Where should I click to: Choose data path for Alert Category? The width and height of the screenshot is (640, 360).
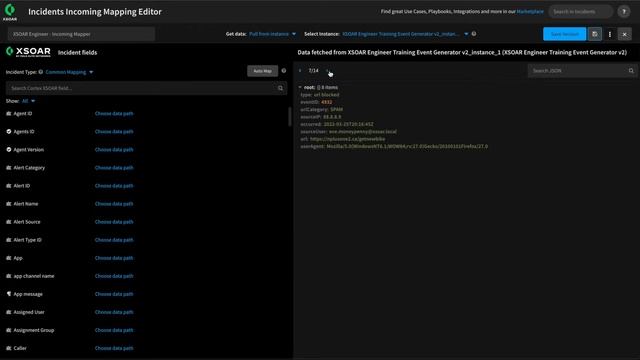tap(114, 168)
